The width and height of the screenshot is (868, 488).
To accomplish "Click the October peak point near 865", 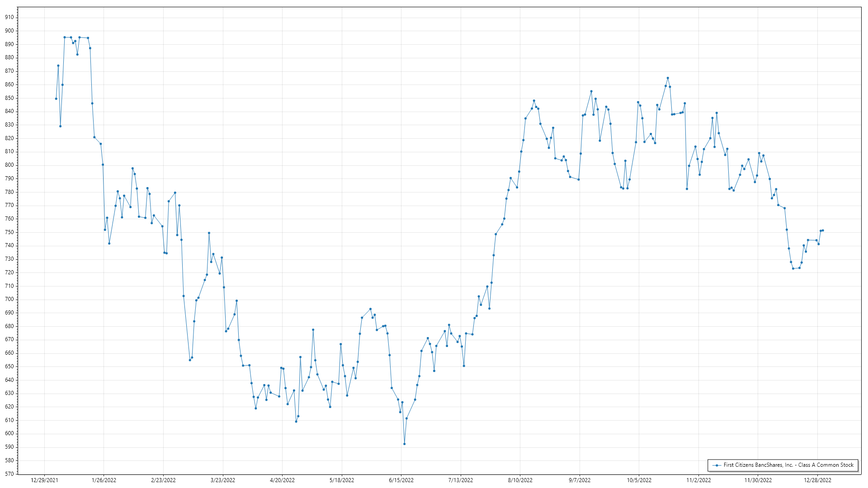I will pos(668,78).
